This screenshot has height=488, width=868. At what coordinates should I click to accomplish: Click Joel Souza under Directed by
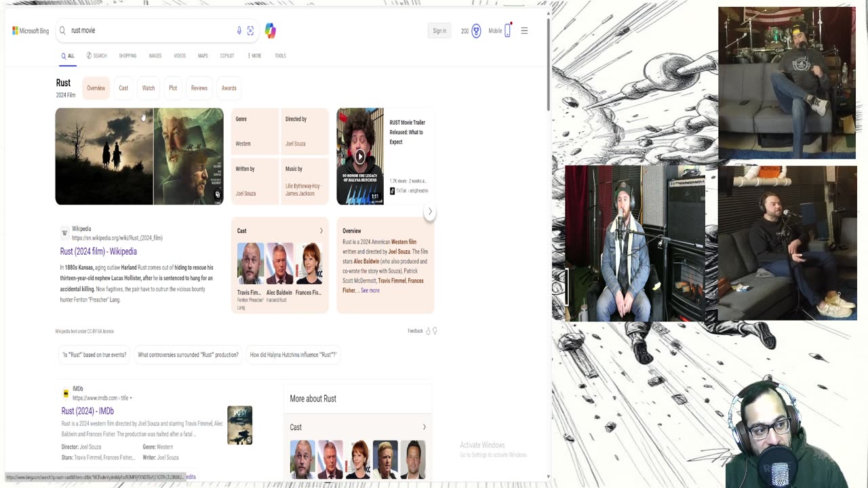pos(296,144)
